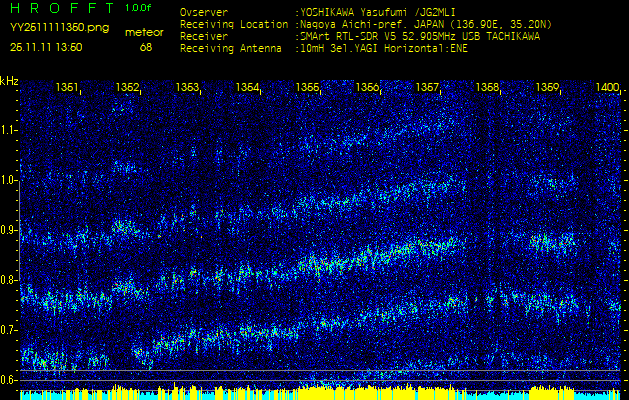Viewport: 629px width, 400px height.
Task: Select the 1355 time marker
Action: pos(308,88)
